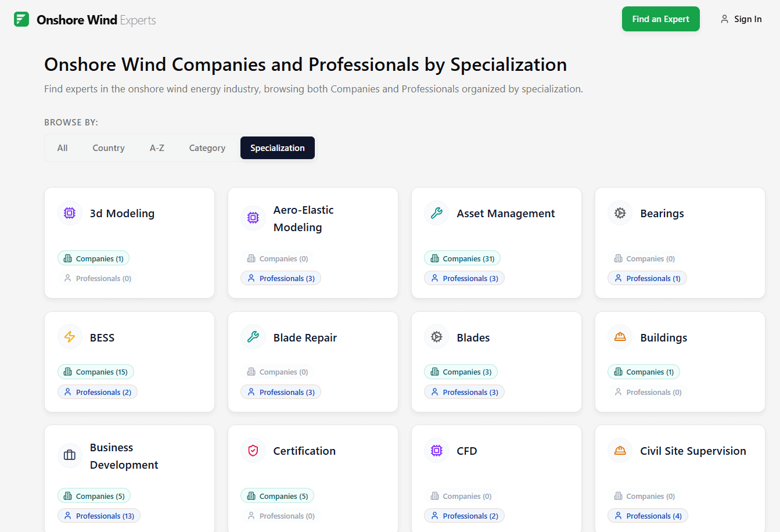
Task: View Companies (5) for Certification
Action: coord(278,496)
